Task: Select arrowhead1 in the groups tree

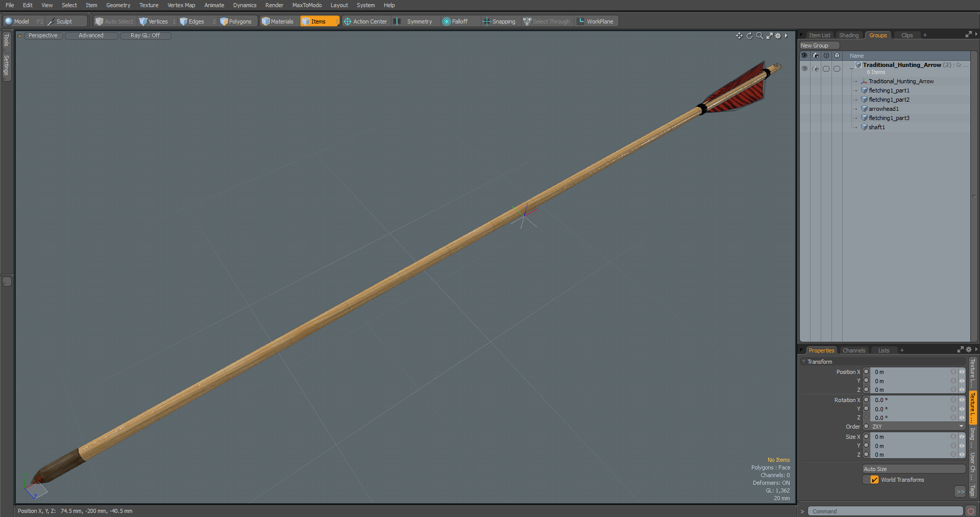Action: point(884,109)
